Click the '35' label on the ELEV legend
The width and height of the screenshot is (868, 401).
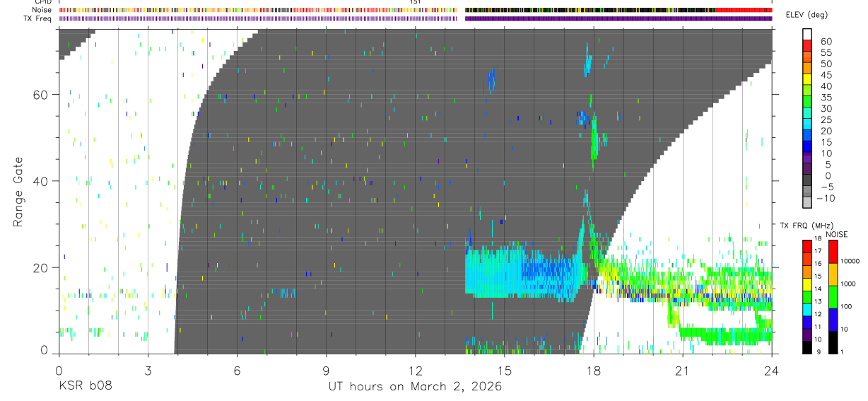[825, 97]
